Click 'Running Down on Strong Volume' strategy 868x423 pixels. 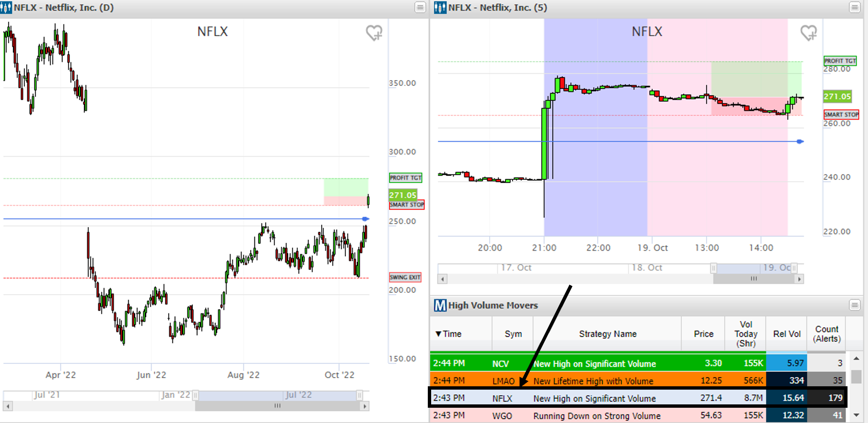coord(597,415)
